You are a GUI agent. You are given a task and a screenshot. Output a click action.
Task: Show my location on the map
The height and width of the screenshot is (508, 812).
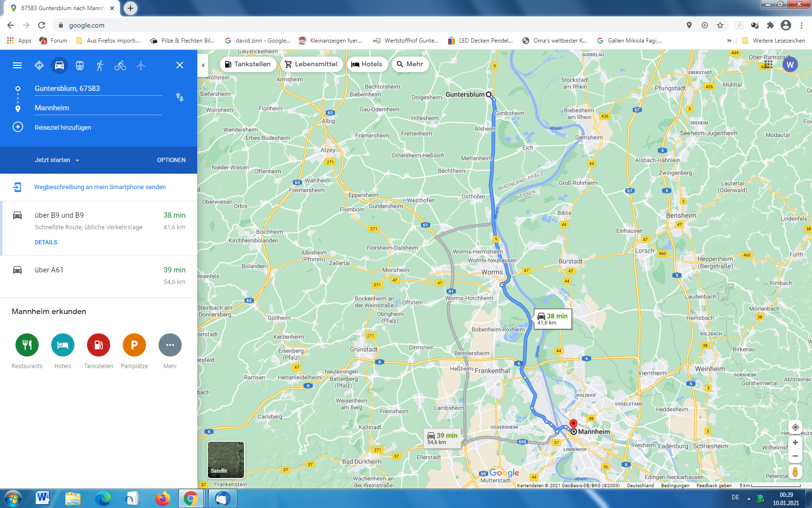click(795, 427)
